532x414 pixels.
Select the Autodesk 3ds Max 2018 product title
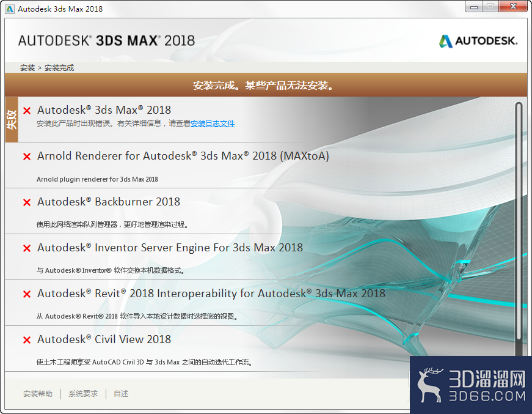coord(104,110)
